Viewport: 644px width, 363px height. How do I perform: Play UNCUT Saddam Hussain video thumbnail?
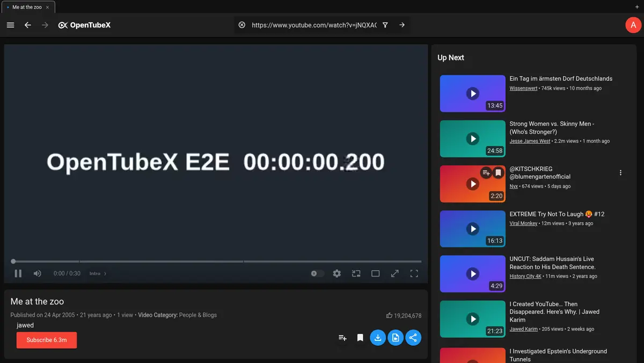tap(473, 274)
